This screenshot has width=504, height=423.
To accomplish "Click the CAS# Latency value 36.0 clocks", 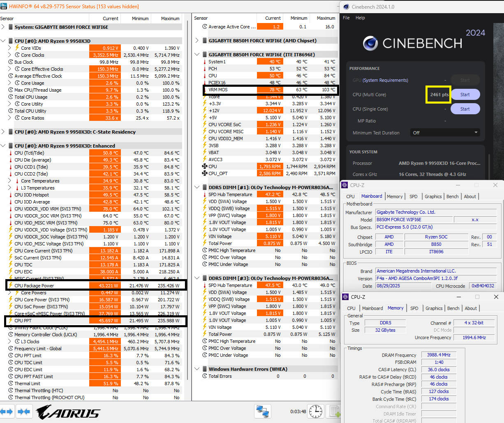I will click(439, 370).
